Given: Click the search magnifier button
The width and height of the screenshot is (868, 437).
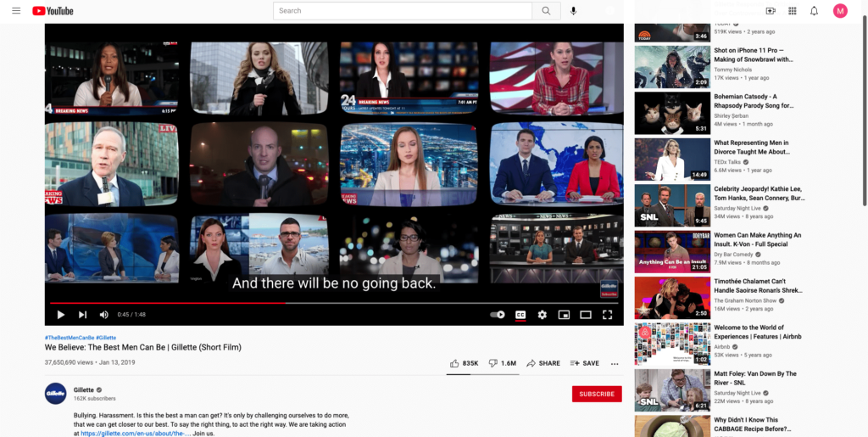Looking at the screenshot, I should tap(547, 11).
